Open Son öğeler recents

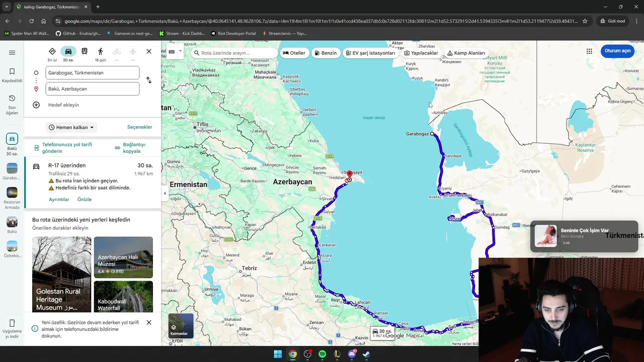[x=12, y=105]
